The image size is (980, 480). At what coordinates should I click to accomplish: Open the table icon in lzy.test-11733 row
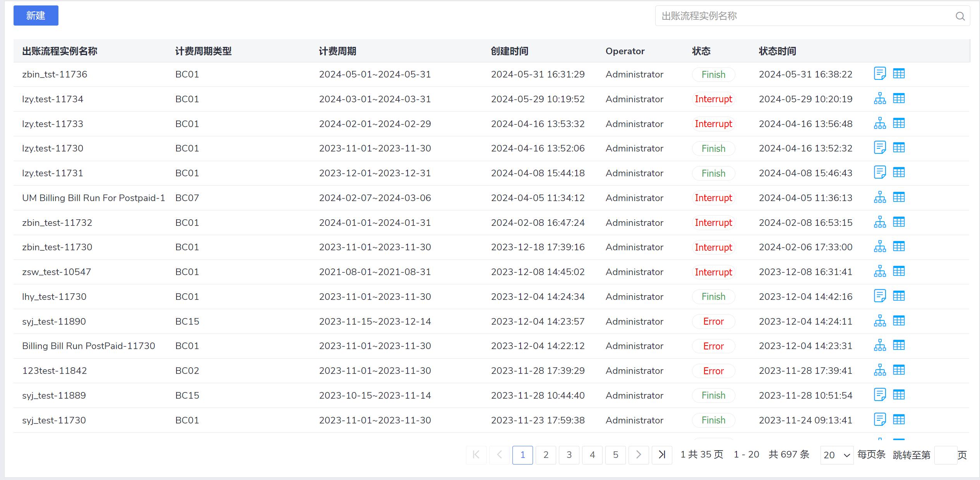click(899, 123)
